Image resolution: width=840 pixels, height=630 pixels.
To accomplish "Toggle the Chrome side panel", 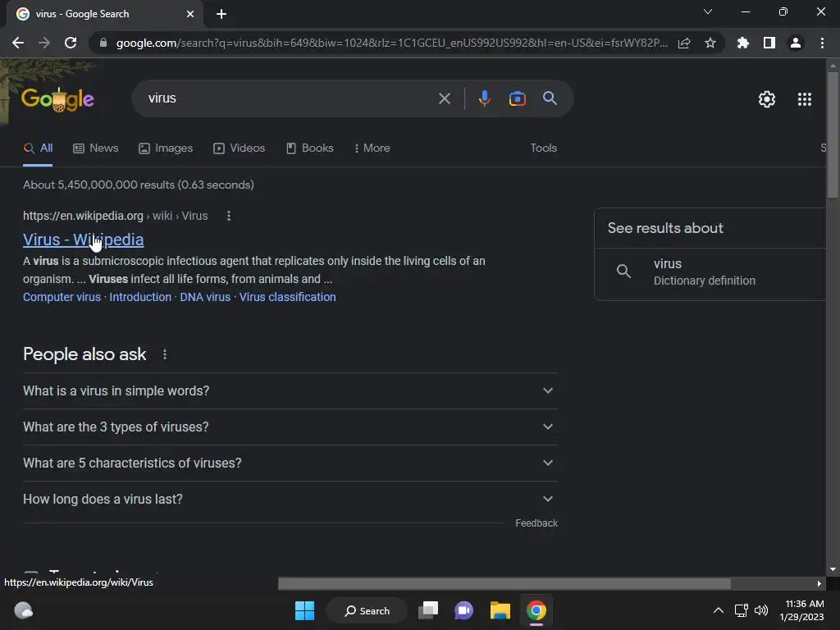I will pos(769,43).
